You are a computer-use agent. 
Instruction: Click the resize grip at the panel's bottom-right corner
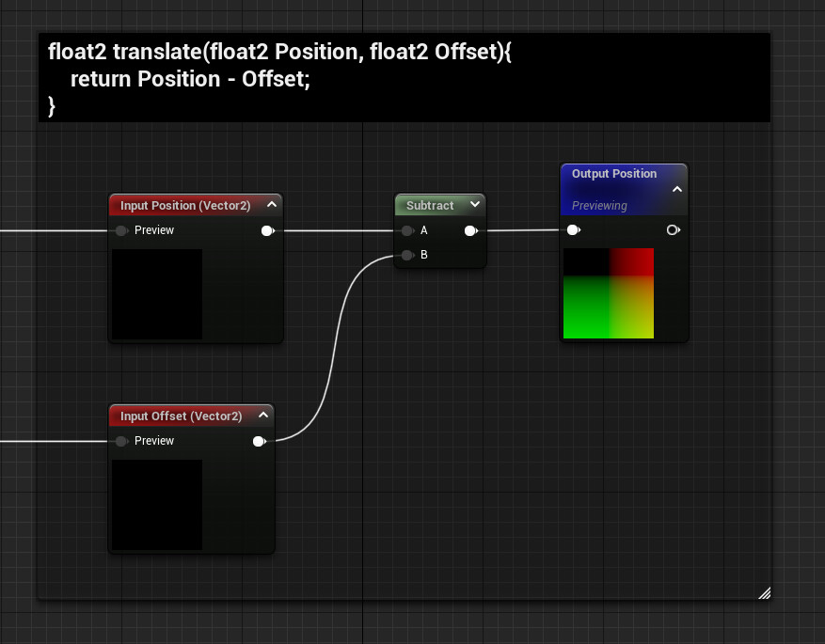(765, 593)
